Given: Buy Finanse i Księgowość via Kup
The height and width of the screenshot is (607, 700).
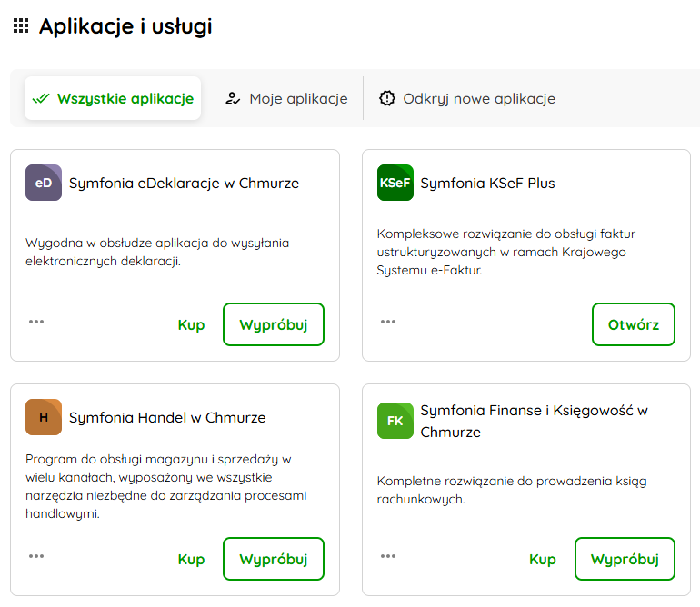Looking at the screenshot, I should (543, 559).
